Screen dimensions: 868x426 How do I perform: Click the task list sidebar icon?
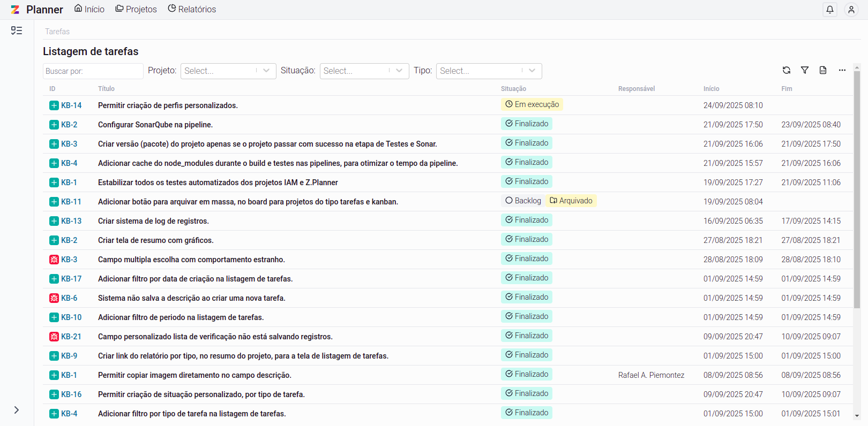pos(17,31)
